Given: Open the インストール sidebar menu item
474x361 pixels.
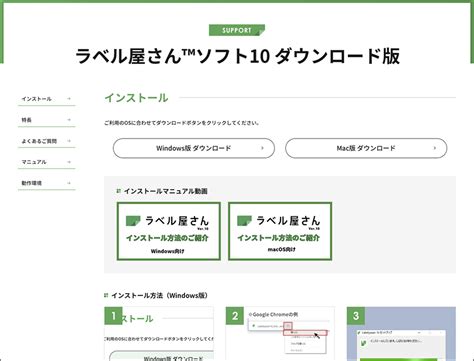Looking at the screenshot, I should [x=47, y=99].
